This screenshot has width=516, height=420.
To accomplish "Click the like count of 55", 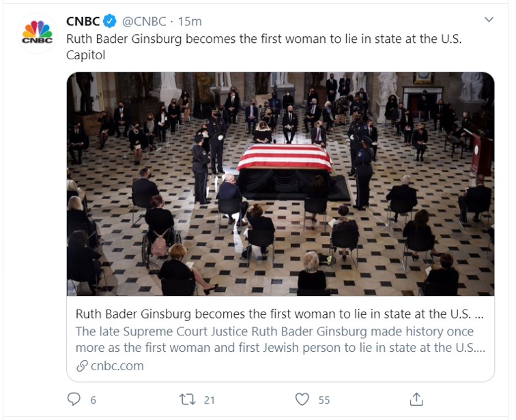I will (324, 400).
